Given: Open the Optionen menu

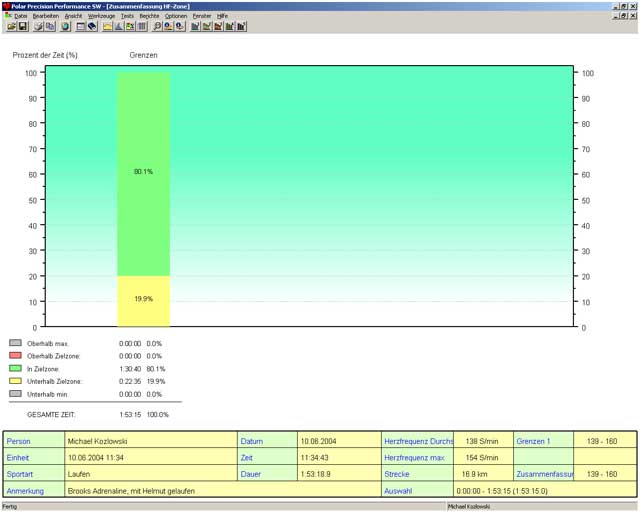Looking at the screenshot, I should point(176,16).
